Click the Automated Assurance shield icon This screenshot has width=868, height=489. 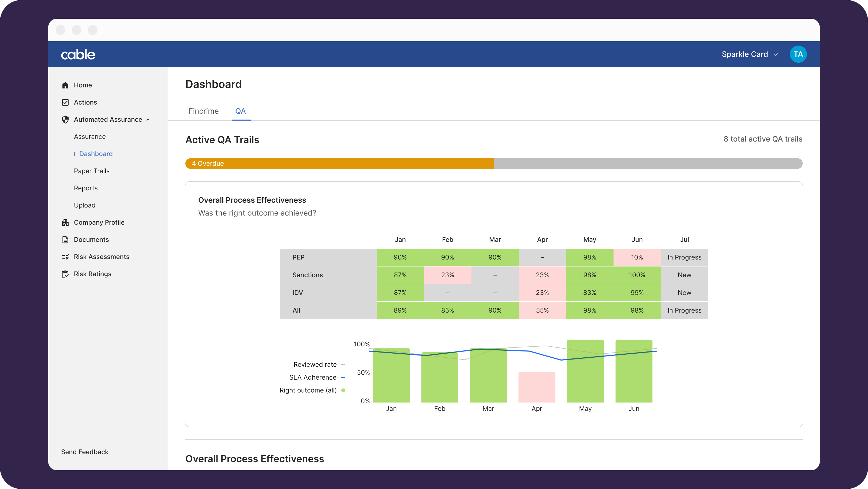click(x=65, y=119)
